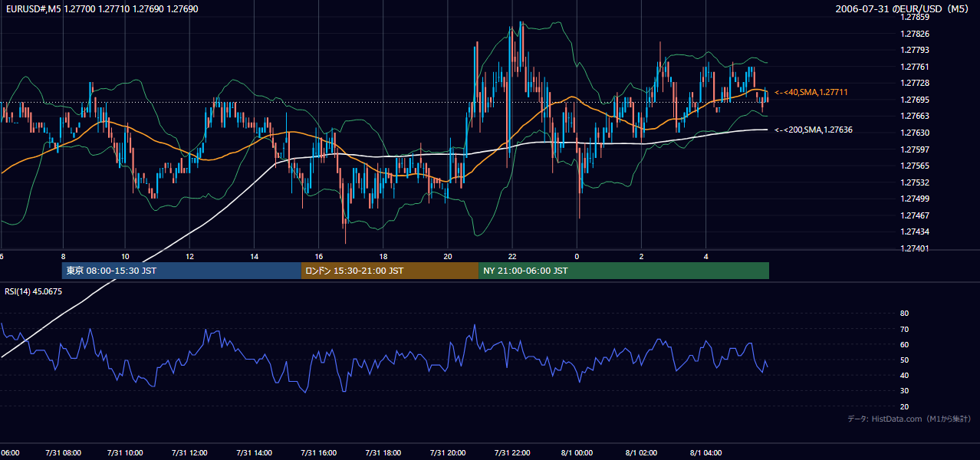980x460 pixels.
Task: Click price axis value 1.27695
Action: [x=915, y=100]
